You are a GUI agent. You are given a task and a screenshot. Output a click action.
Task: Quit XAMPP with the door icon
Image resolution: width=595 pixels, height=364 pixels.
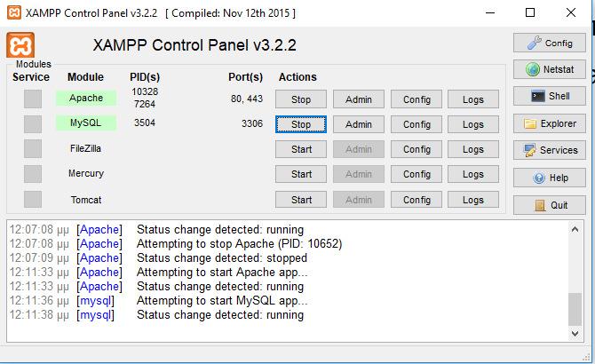tap(550, 205)
